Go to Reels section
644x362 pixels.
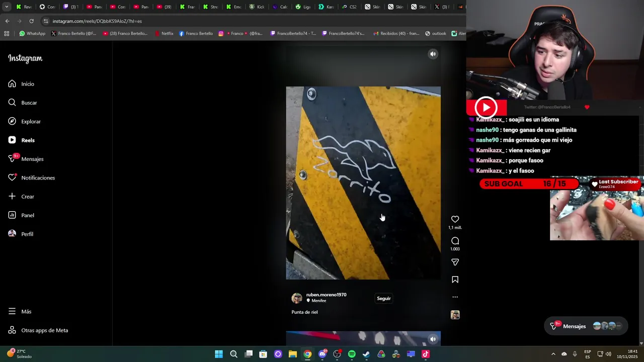point(21,140)
